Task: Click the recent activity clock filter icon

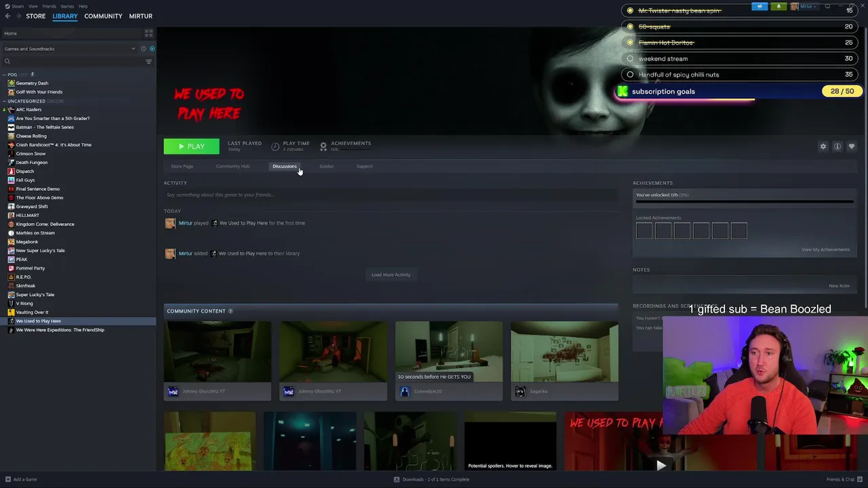Action: point(143,49)
